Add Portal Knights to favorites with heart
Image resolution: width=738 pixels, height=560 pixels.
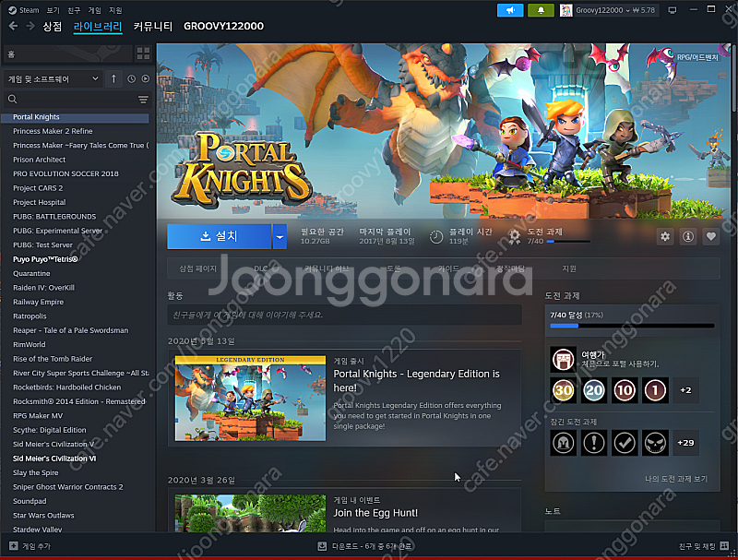[x=710, y=237]
